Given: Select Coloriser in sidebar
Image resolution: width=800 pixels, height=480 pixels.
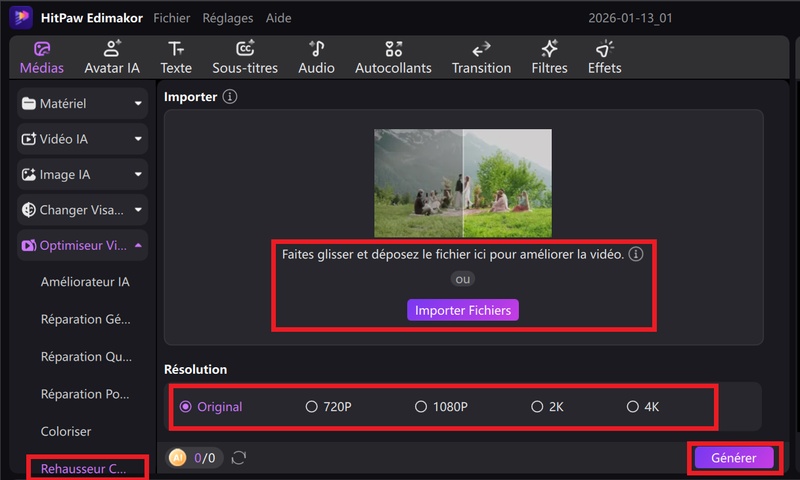Looking at the screenshot, I should click(66, 432).
